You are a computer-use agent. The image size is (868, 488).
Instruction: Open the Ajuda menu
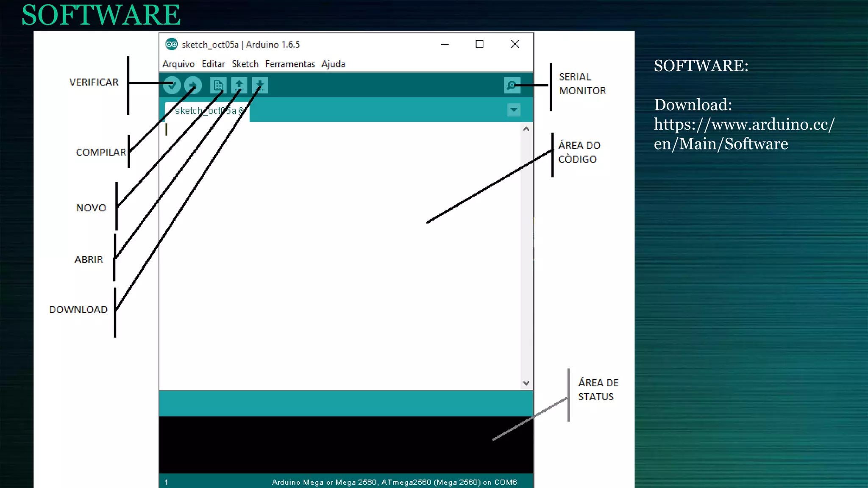(x=333, y=64)
